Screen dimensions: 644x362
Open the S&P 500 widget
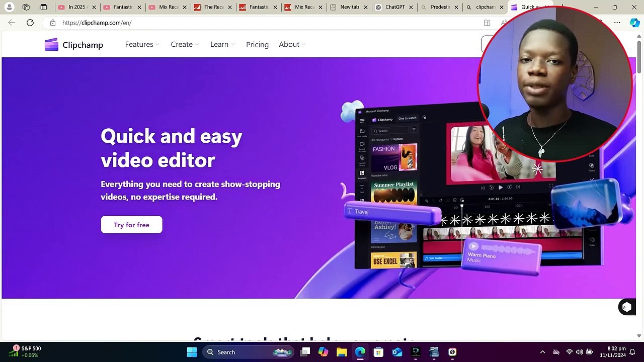tap(25, 352)
